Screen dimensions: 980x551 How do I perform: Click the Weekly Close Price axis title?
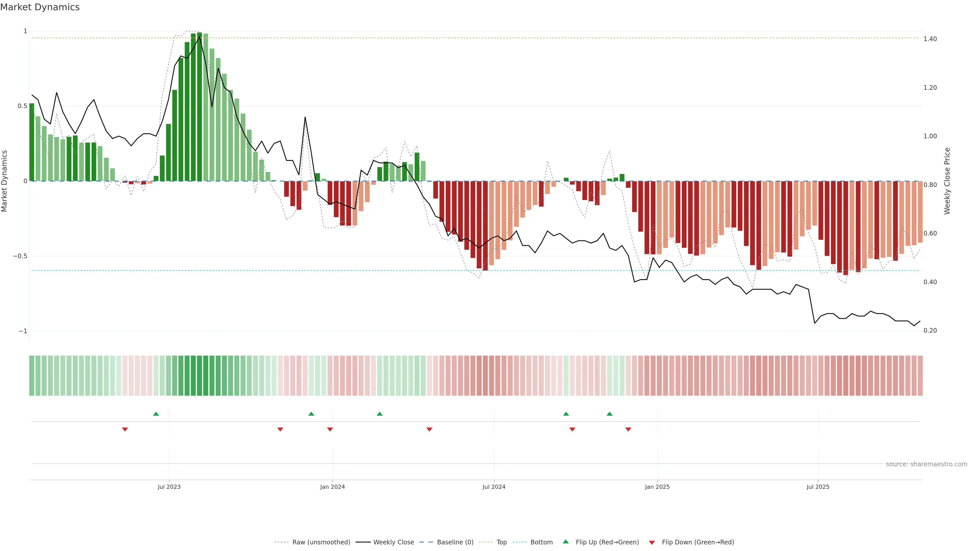[x=947, y=181]
